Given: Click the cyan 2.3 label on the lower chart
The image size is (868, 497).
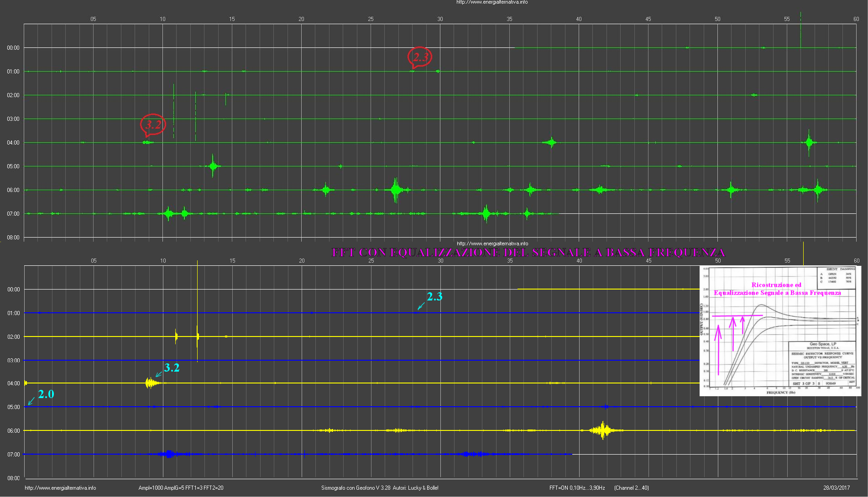Looking at the screenshot, I should point(434,297).
